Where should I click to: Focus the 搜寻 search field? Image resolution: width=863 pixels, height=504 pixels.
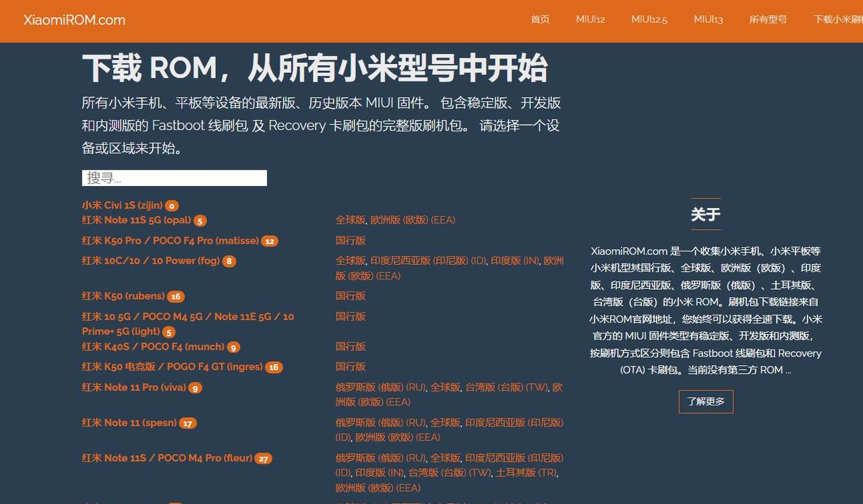pyautogui.click(x=175, y=178)
